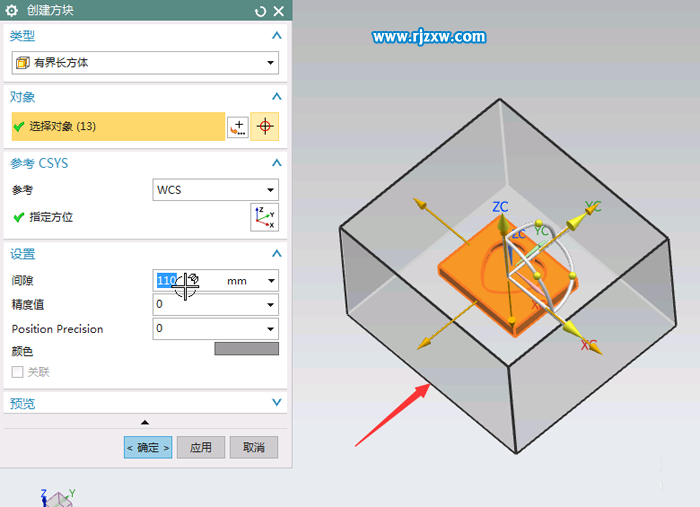The image size is (700, 507).
Task: Click the 取消 button
Action: point(254,447)
